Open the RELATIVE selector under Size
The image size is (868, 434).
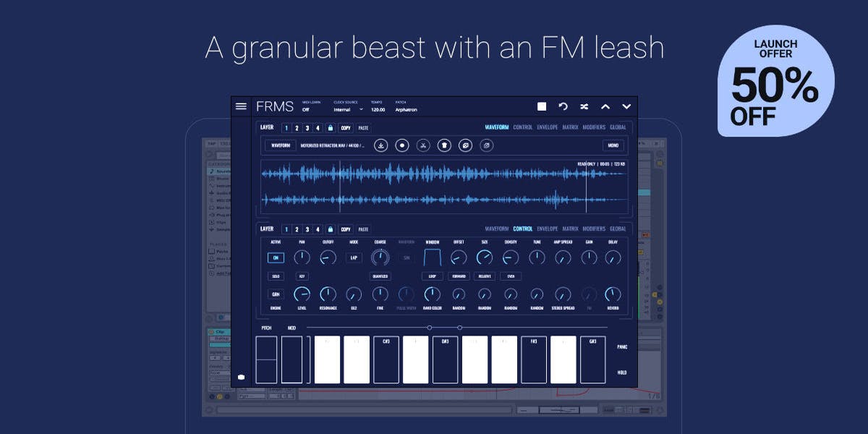click(485, 276)
